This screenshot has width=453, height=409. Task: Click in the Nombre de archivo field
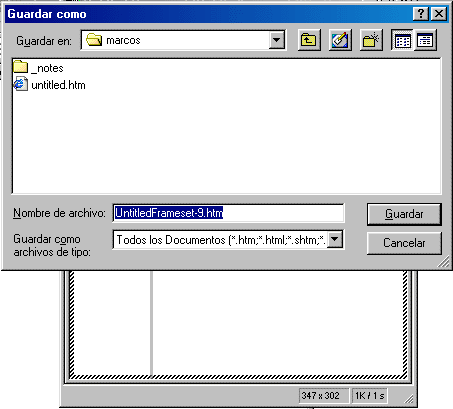228,213
